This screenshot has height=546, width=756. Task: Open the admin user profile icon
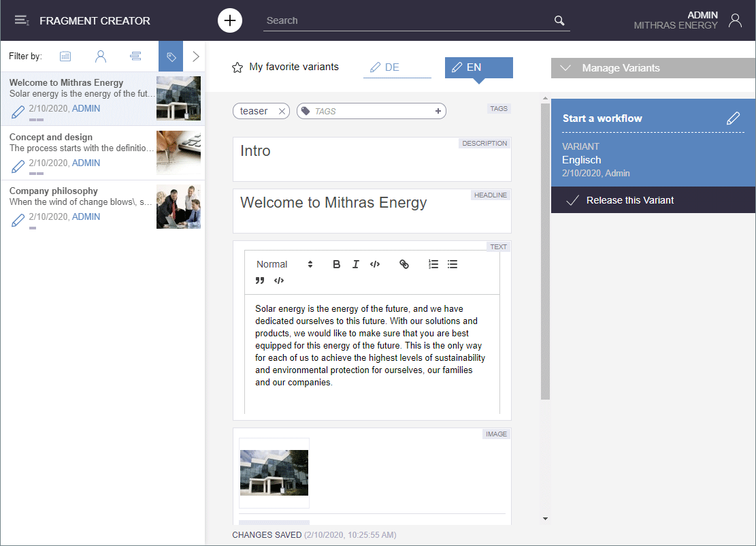736,20
